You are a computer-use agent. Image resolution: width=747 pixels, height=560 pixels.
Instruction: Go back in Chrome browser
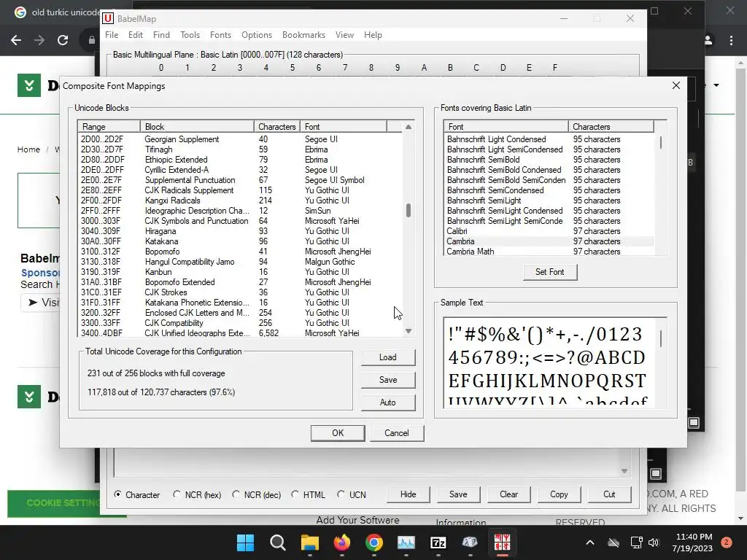[16, 40]
